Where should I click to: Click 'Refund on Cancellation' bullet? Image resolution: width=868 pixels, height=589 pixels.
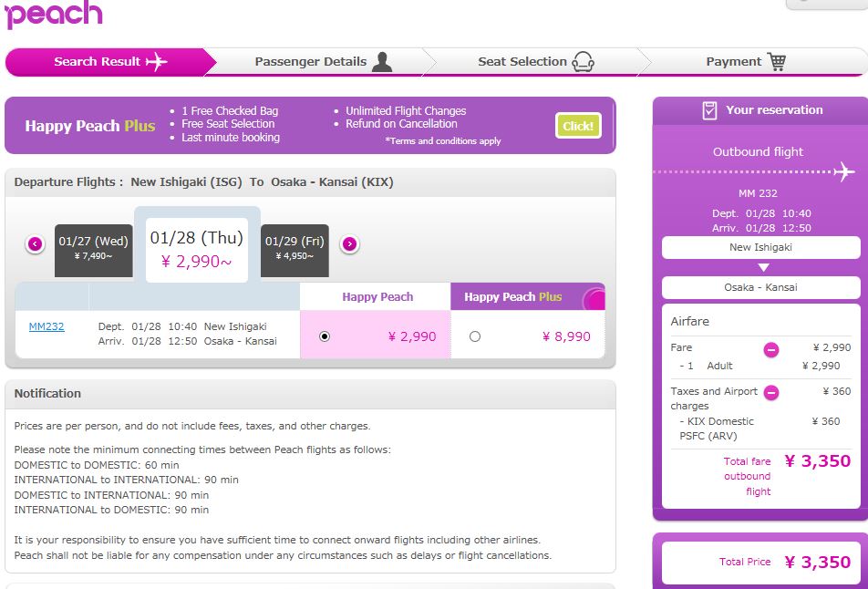click(401, 124)
